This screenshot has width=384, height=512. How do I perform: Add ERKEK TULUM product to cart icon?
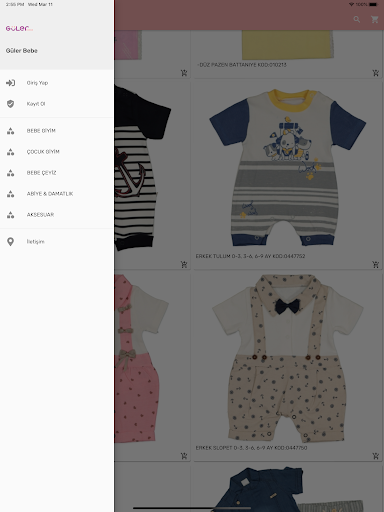tap(375, 264)
